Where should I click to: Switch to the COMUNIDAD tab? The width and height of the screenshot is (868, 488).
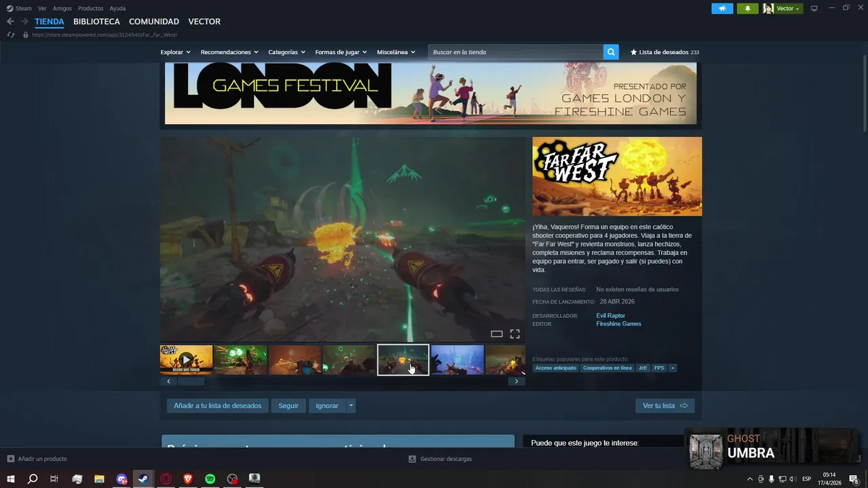[x=154, y=22]
